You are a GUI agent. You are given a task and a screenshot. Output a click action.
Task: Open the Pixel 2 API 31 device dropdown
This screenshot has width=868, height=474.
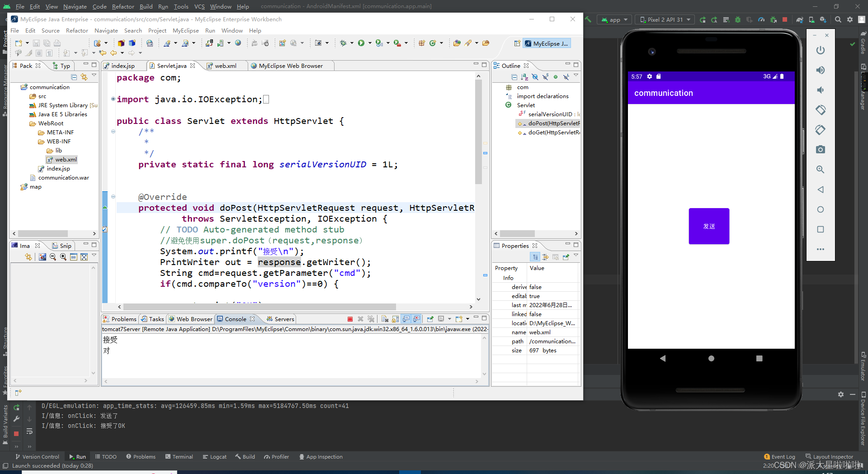[x=665, y=19]
